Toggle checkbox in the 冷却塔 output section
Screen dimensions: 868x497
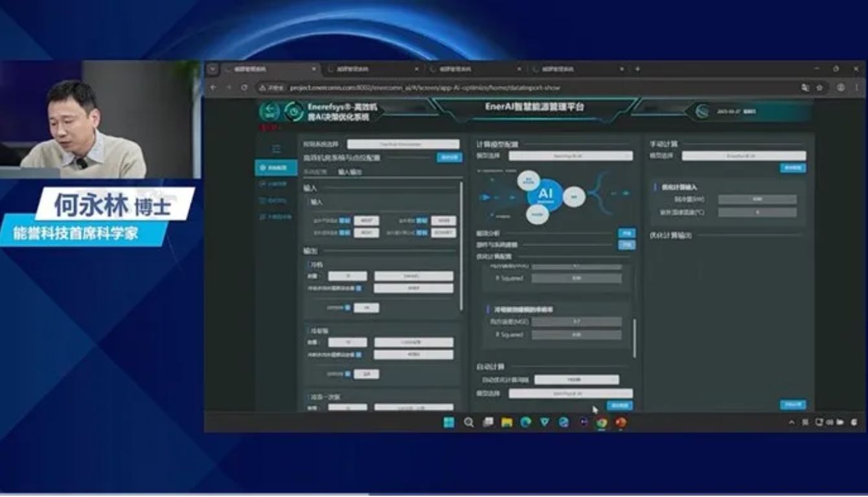pos(359,355)
